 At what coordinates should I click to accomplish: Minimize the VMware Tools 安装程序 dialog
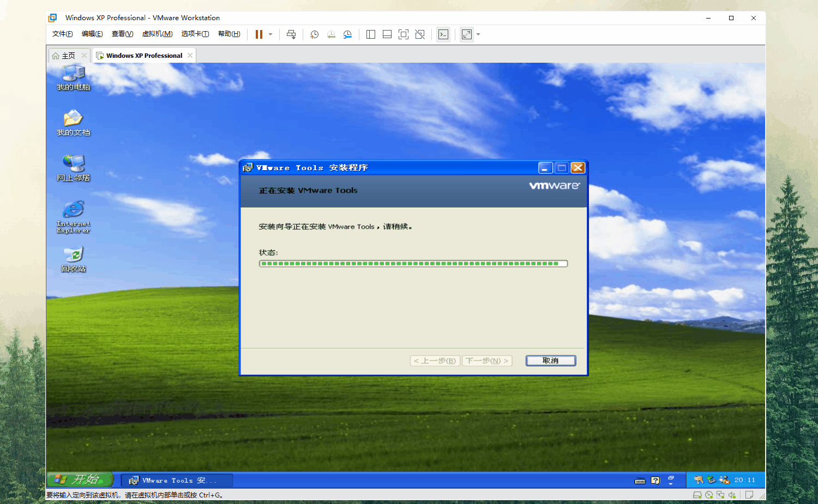click(545, 168)
